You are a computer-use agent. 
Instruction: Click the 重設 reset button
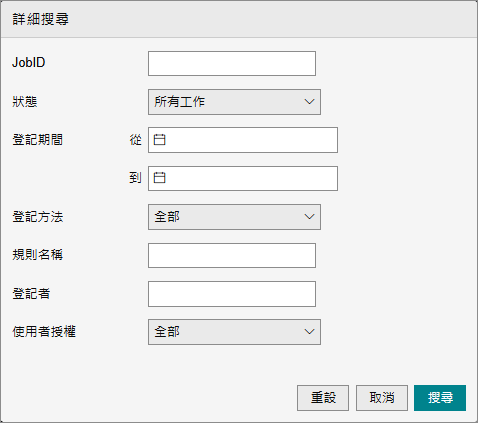[x=323, y=398]
